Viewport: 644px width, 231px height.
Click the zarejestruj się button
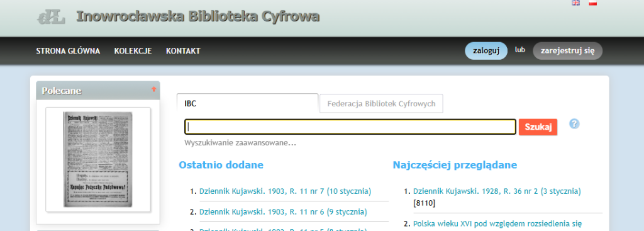point(568,51)
